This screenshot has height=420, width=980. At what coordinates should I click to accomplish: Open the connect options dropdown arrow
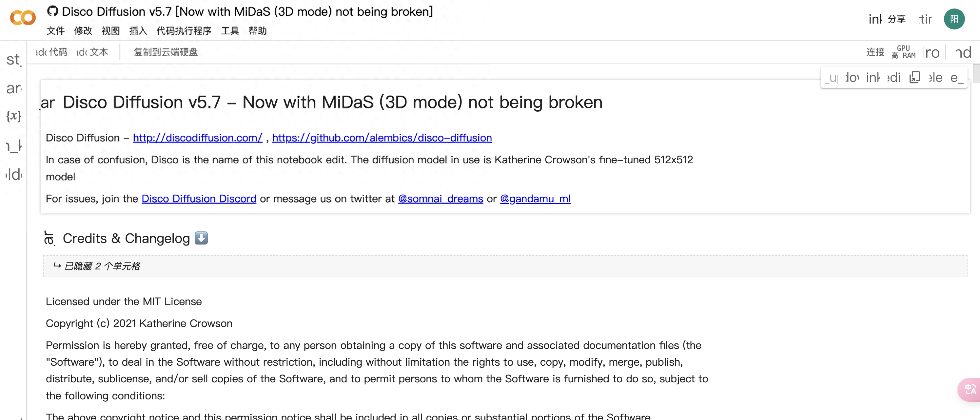coord(931,52)
